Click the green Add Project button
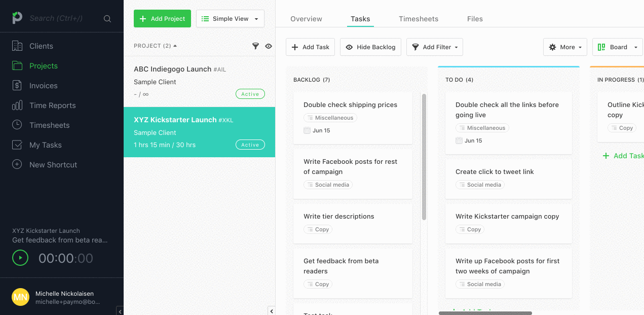The width and height of the screenshot is (644, 315). pyautogui.click(x=162, y=19)
